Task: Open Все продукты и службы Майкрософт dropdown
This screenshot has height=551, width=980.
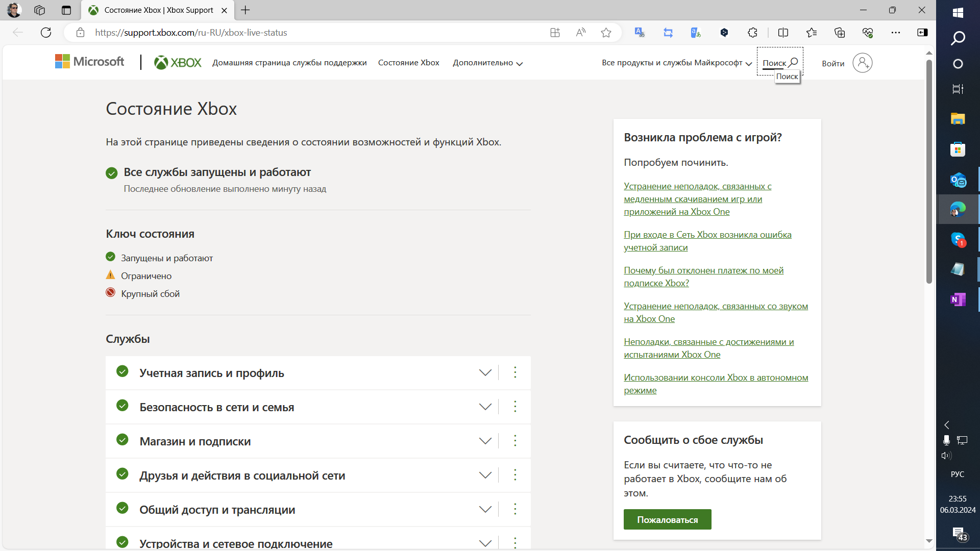Action: (676, 63)
